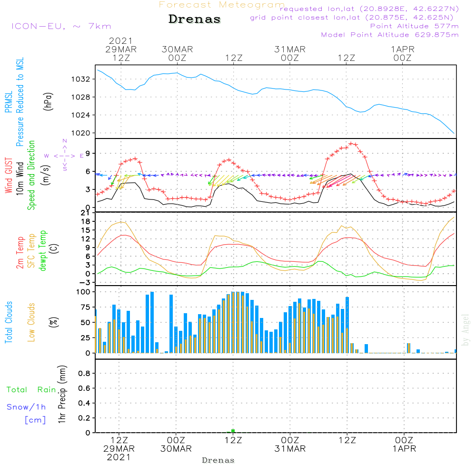Screen dimensions: 476x476
Task: Click the N-S-W-E compass rose
Action: (x=64, y=156)
